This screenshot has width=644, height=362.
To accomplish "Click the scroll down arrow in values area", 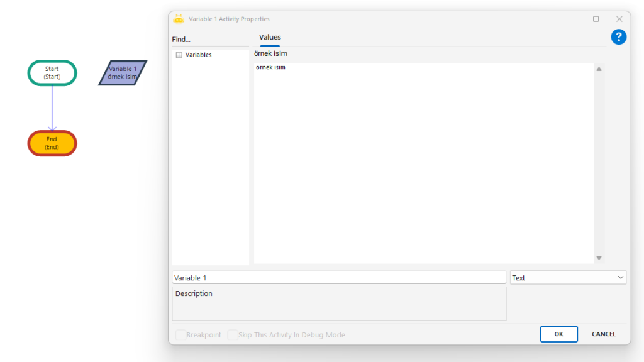I will point(599,258).
